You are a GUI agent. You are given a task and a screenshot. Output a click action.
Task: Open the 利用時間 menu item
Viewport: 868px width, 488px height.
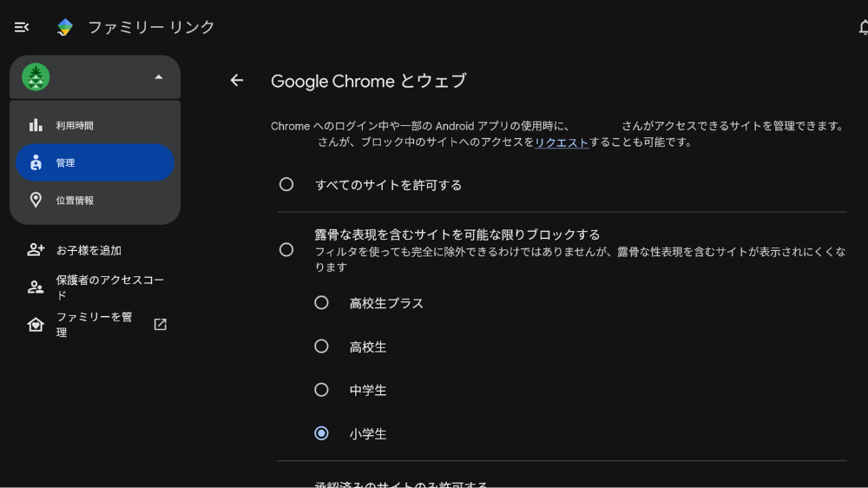(x=95, y=126)
